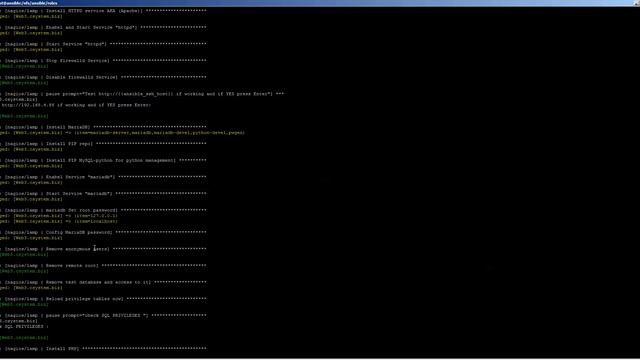Click the 'Config MariaDB password' task line
Viewport: 640px width, 360px height.
tap(103, 232)
